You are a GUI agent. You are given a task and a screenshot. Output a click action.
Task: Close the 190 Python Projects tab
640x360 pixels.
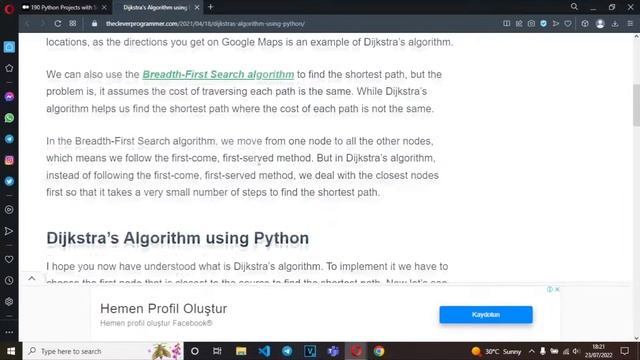pos(104,7)
